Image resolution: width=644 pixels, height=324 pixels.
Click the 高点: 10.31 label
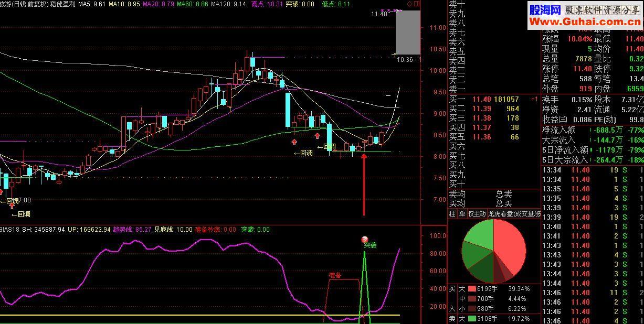tap(268, 4)
